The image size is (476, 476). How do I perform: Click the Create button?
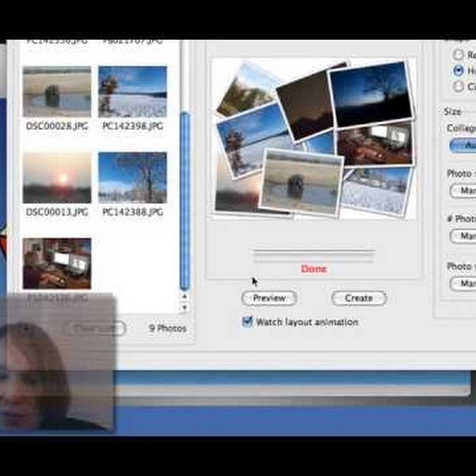pos(359,298)
